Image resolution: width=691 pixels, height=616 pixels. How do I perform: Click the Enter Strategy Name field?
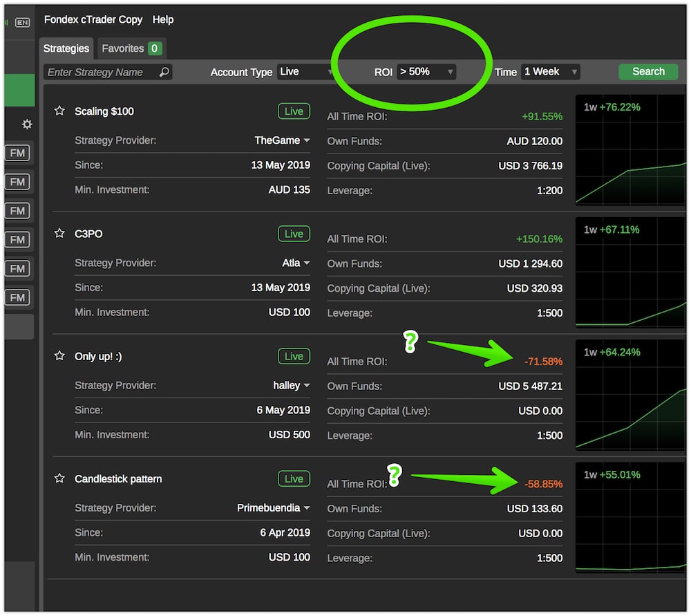click(108, 73)
